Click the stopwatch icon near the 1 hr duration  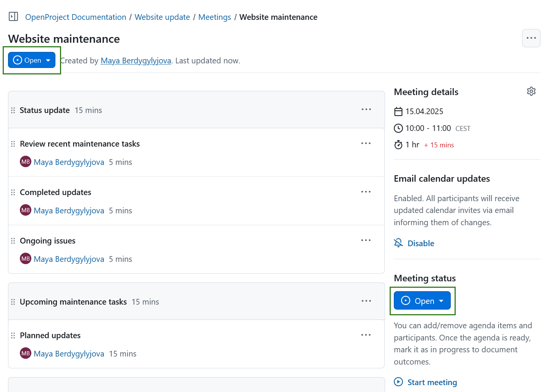(x=398, y=145)
